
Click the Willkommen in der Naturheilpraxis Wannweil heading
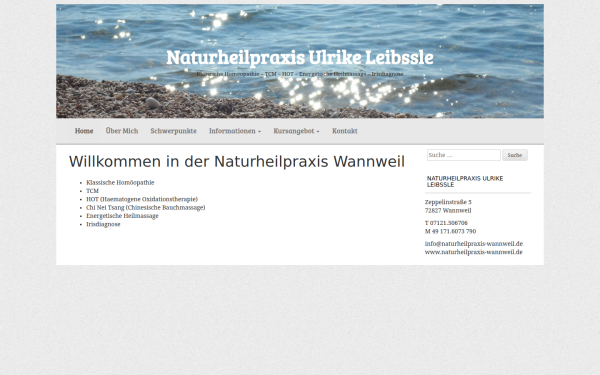236,162
